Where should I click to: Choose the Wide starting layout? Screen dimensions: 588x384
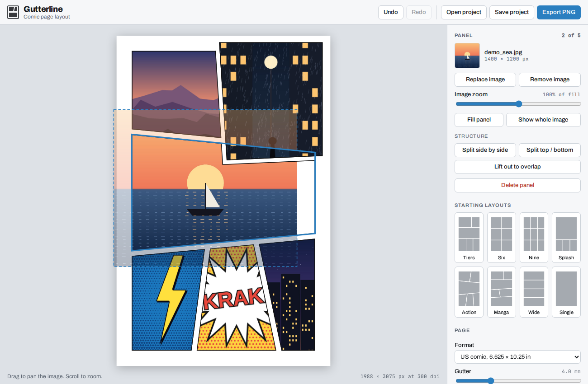pyautogui.click(x=534, y=292)
